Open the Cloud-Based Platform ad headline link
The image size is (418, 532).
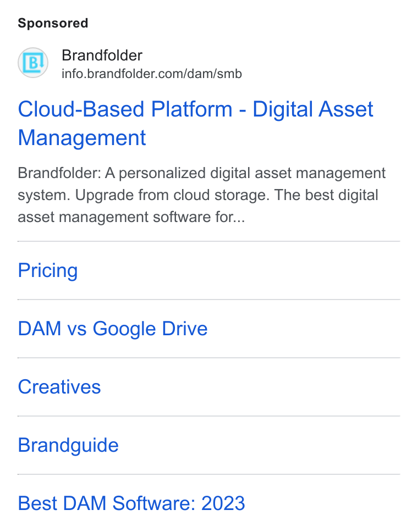click(196, 124)
